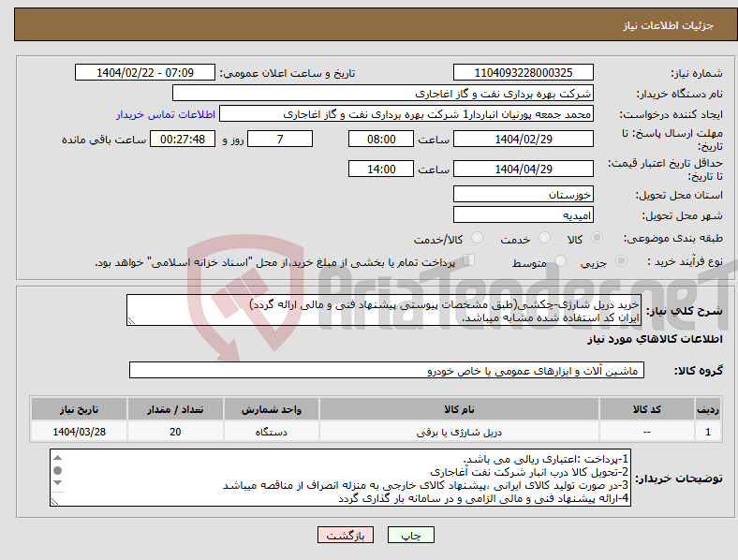Click the need date cell 1404/03/28

(79, 432)
